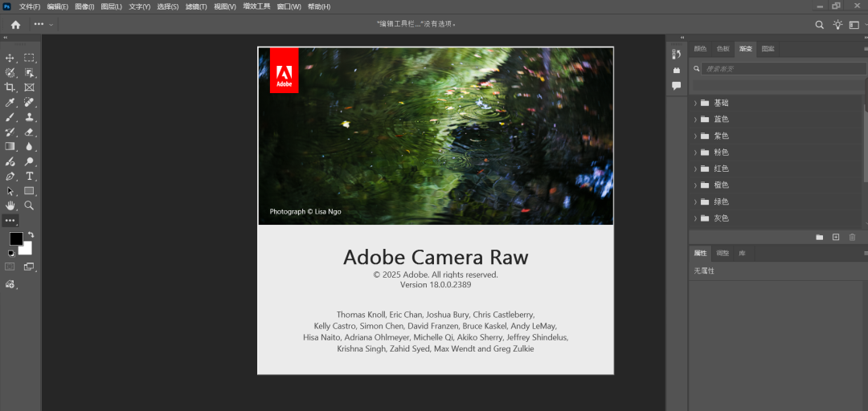Select the Eraser tool
This screenshot has width=868, height=411.
point(29,132)
